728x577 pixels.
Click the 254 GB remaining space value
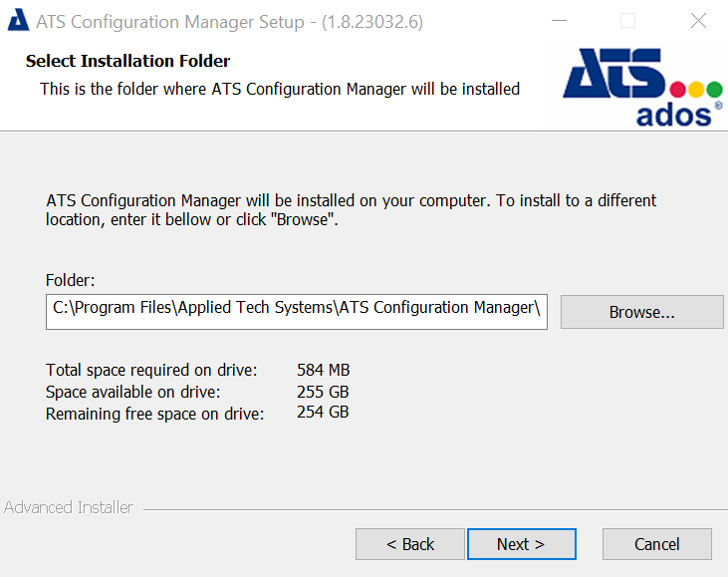tap(323, 412)
